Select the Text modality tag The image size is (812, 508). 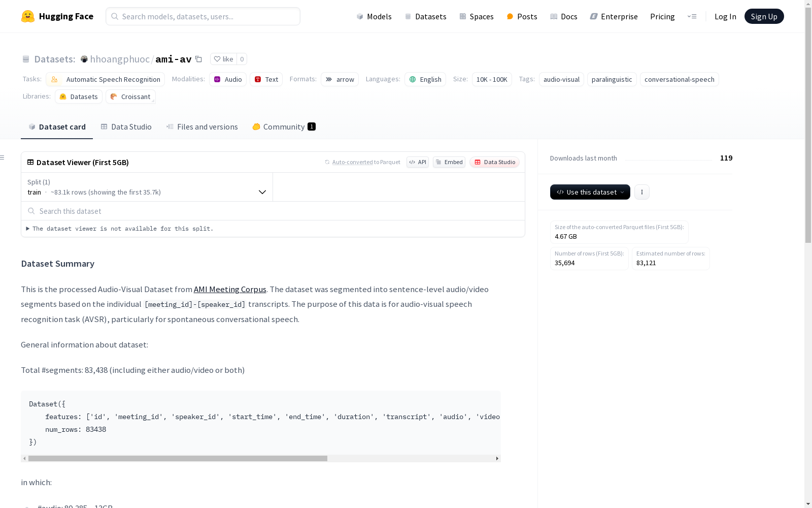(x=266, y=79)
